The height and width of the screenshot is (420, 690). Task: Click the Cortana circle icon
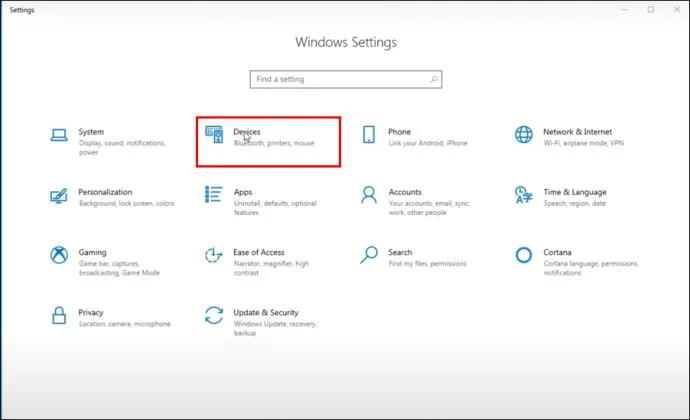(x=524, y=255)
